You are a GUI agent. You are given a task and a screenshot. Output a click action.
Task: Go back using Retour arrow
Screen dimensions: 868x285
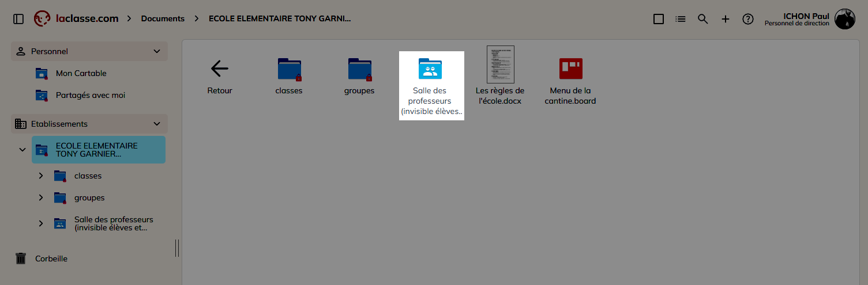(x=220, y=69)
